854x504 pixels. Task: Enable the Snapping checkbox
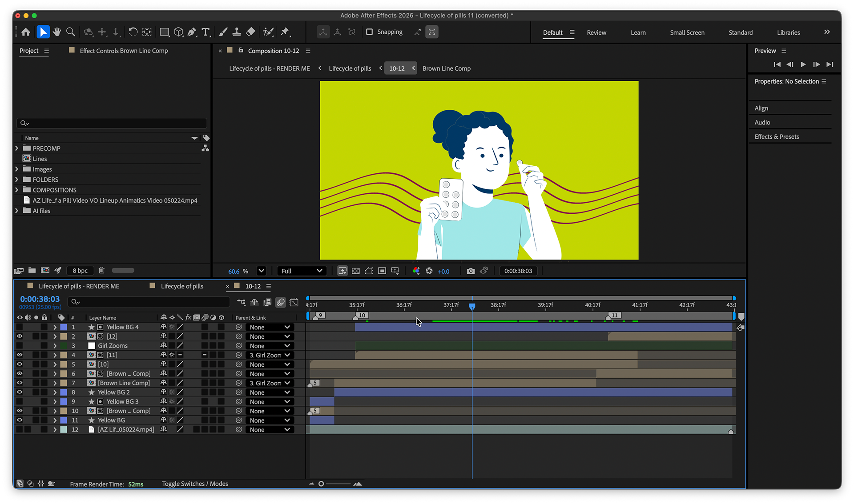pyautogui.click(x=369, y=32)
